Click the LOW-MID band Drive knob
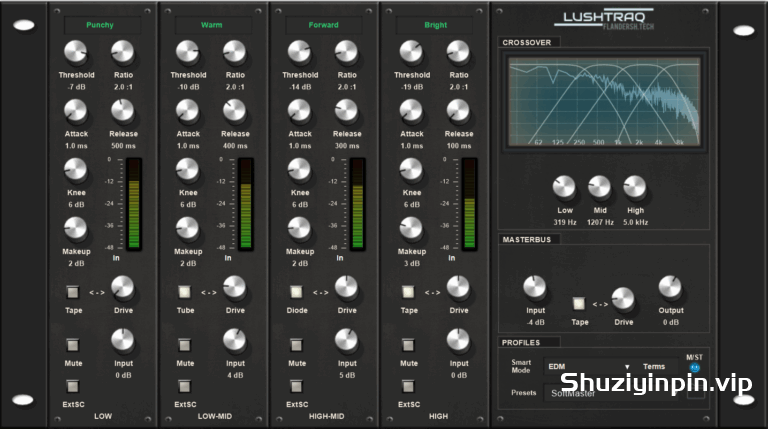The width and height of the screenshot is (768, 429). (234, 287)
